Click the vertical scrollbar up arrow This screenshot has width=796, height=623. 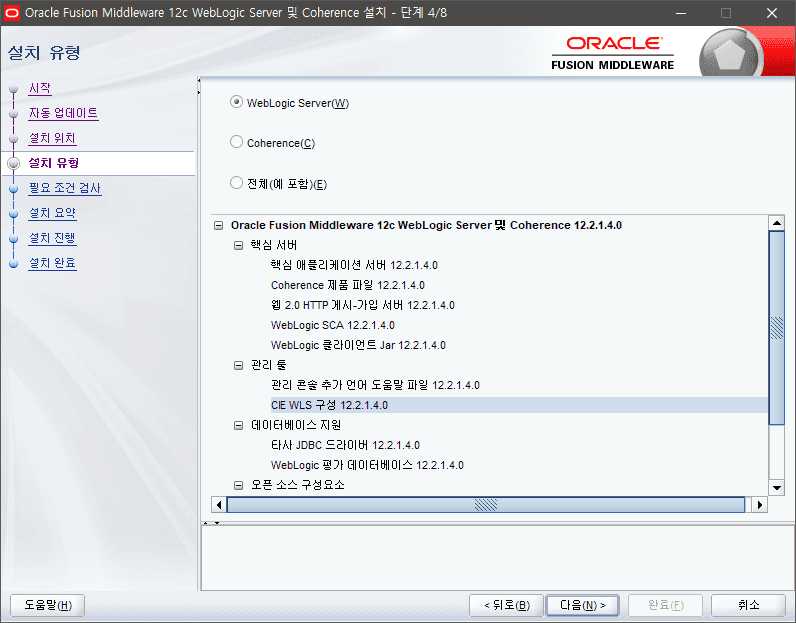tap(777, 223)
